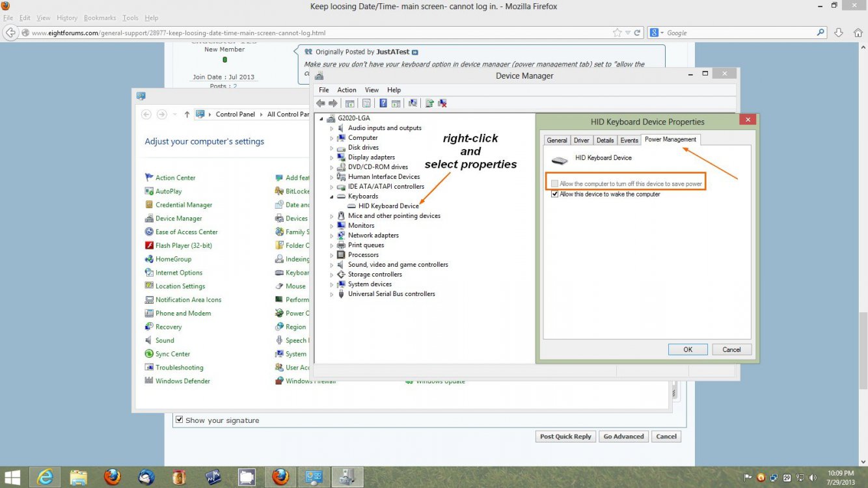Viewport: 868px width, 488px height.
Task: Click Go Advanced button
Action: point(623,437)
